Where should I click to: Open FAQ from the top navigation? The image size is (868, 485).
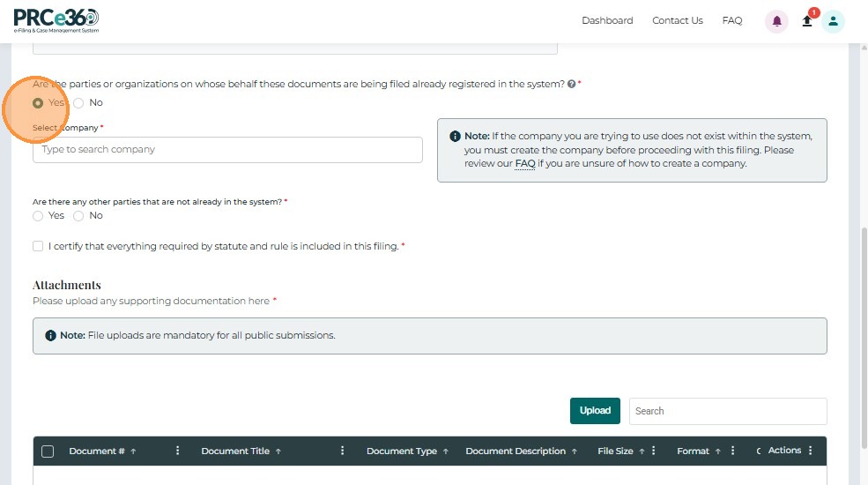(731, 20)
